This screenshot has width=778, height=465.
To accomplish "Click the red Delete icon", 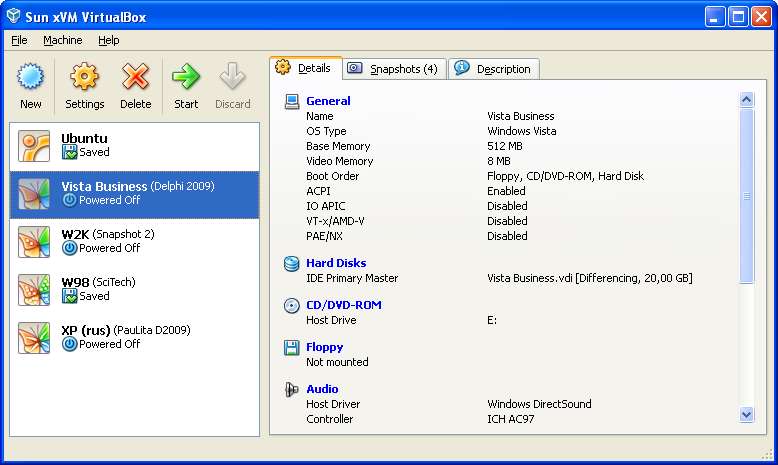I will coord(135,77).
